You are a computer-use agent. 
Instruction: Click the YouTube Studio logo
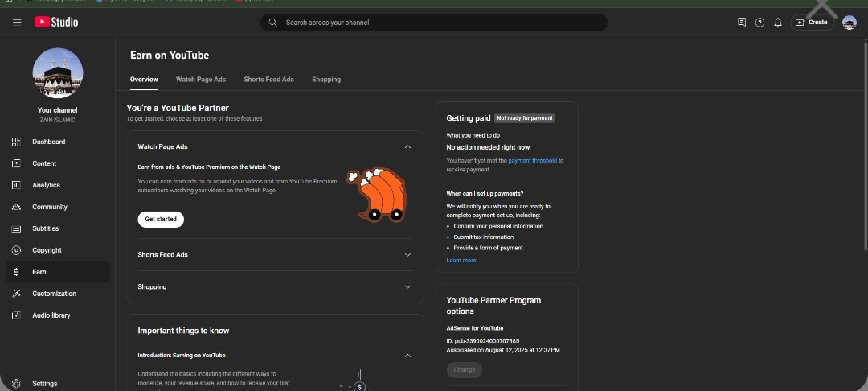click(x=56, y=23)
